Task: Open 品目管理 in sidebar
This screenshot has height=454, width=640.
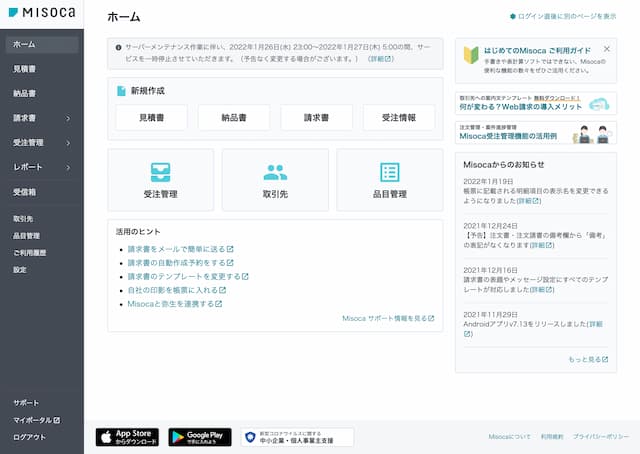Action: click(27, 236)
